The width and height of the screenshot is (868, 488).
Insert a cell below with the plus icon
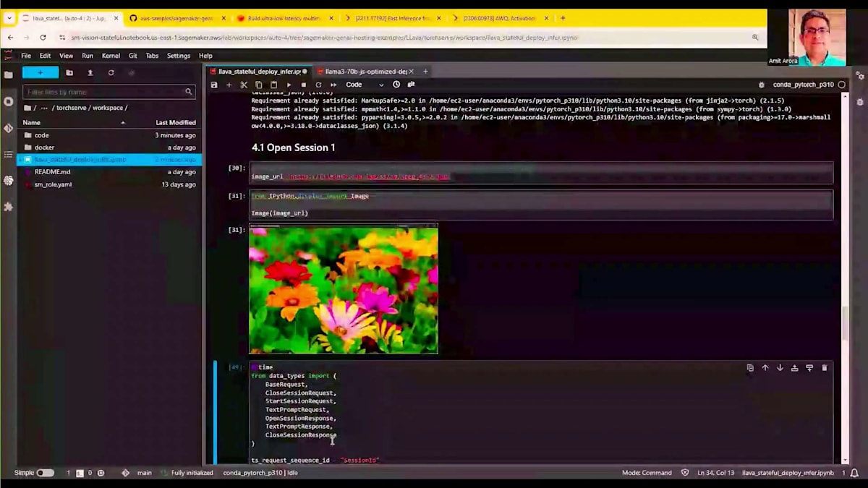click(229, 85)
